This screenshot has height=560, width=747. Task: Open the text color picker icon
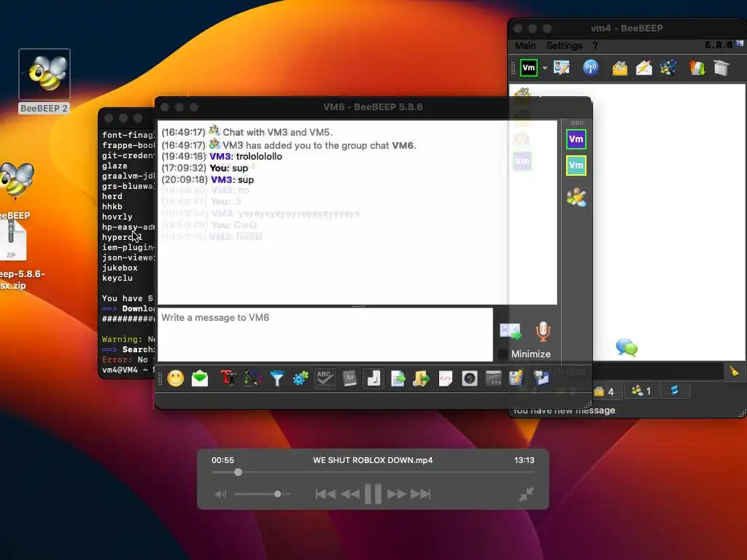pyautogui.click(x=253, y=378)
